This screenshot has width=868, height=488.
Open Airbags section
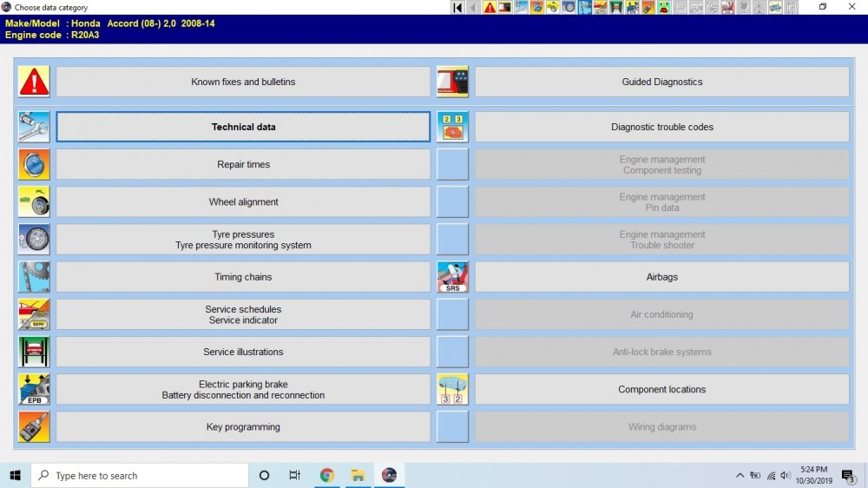[662, 277]
